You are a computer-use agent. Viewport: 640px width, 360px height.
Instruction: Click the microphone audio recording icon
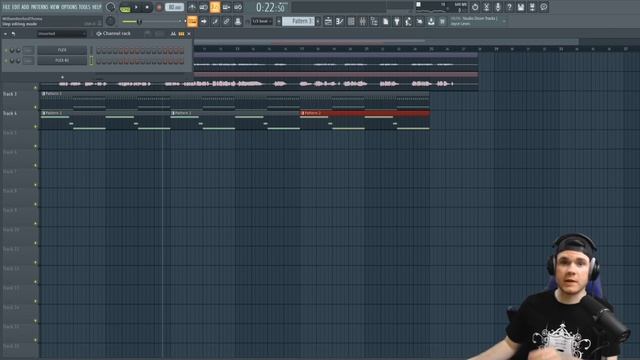[x=498, y=7]
